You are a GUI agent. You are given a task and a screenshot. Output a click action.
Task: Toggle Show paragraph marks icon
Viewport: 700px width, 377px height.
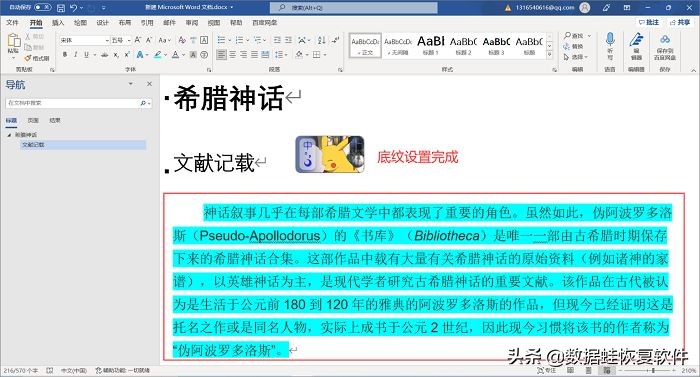click(x=336, y=40)
